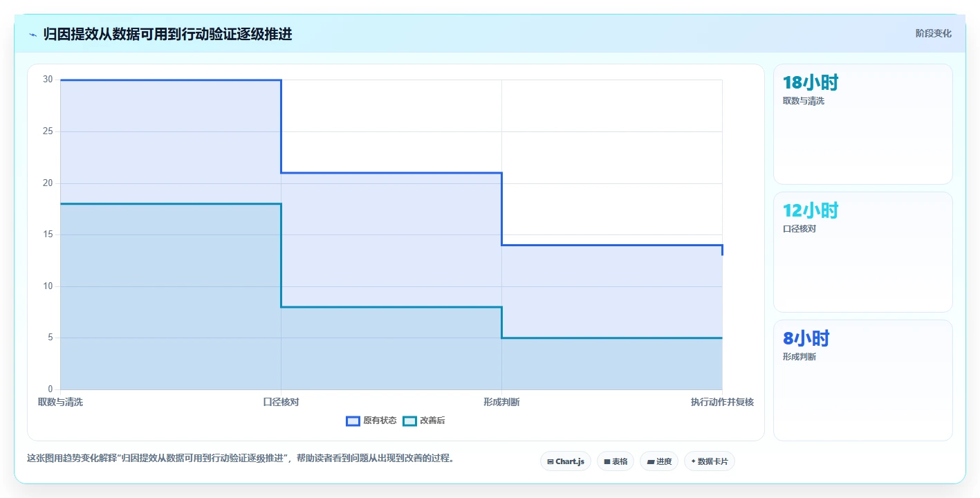Click the lightning icon beside the title
This screenshot has width=980, height=498.
[x=33, y=35]
